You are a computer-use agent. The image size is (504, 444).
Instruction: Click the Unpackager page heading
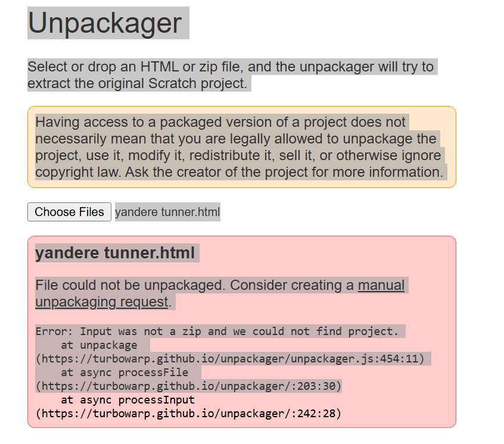pyautogui.click(x=105, y=23)
